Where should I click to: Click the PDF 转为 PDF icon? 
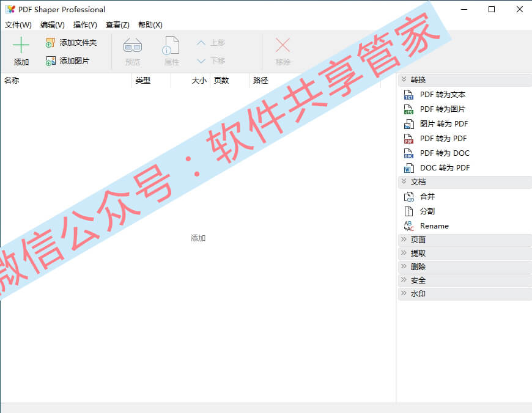point(408,139)
